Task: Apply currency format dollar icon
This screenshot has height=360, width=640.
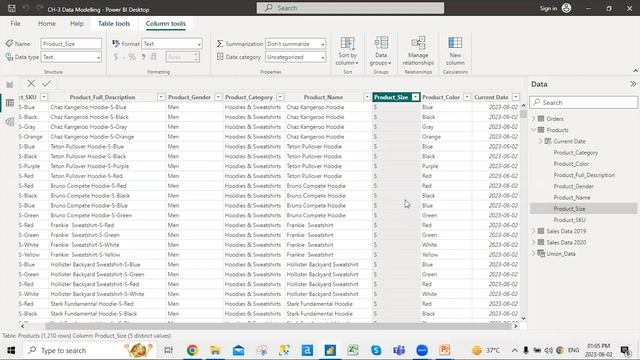Action: (116, 57)
